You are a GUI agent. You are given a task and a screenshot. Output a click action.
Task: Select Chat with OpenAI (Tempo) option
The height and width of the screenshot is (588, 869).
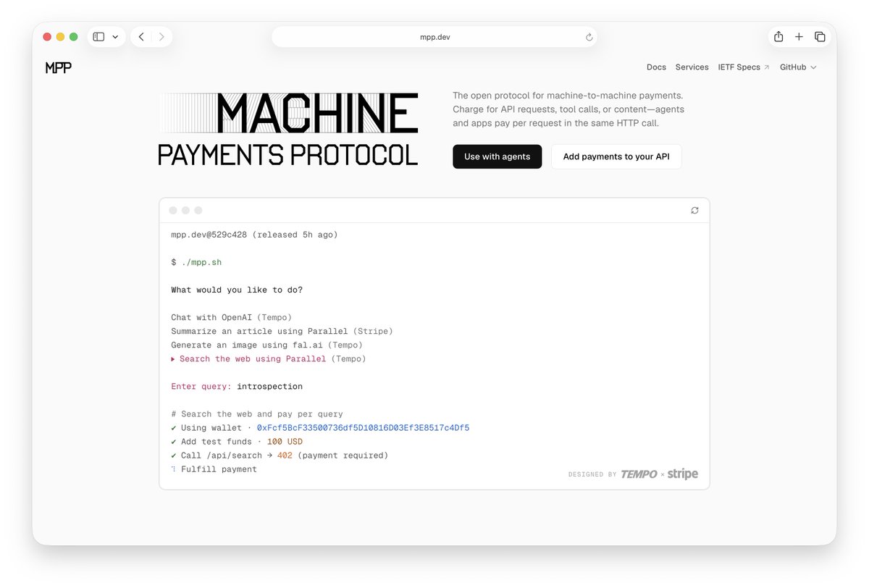231,317
